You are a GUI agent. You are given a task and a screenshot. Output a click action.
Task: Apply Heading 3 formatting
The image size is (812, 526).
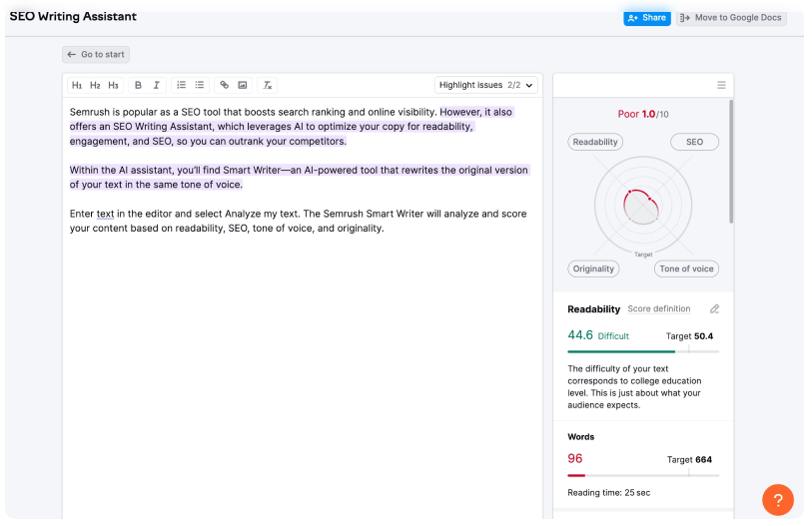pos(113,86)
